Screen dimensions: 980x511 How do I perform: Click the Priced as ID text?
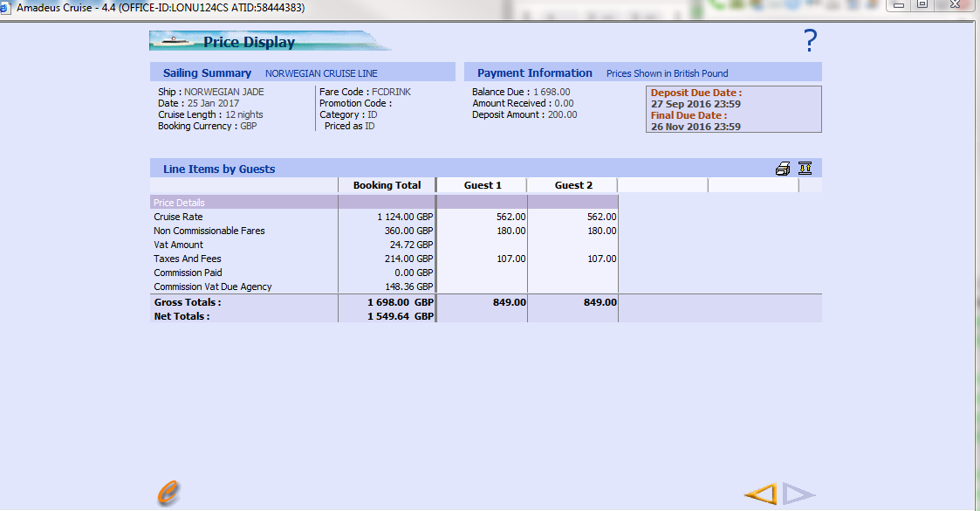(x=349, y=126)
